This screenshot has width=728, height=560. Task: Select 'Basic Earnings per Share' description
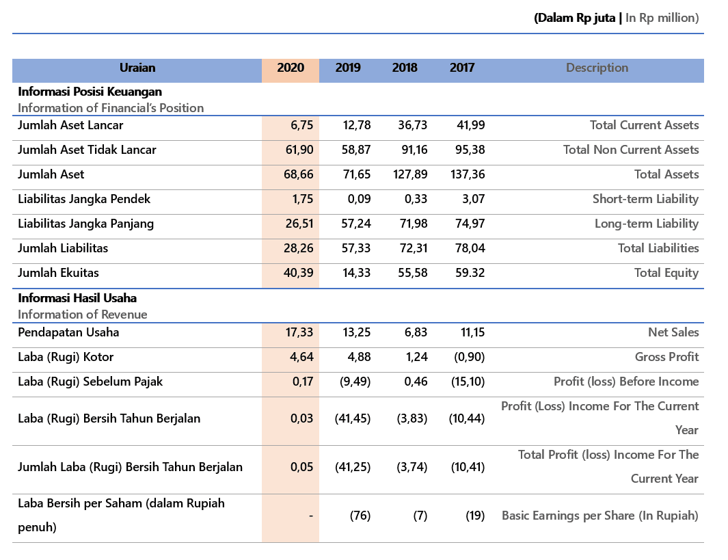(600, 516)
